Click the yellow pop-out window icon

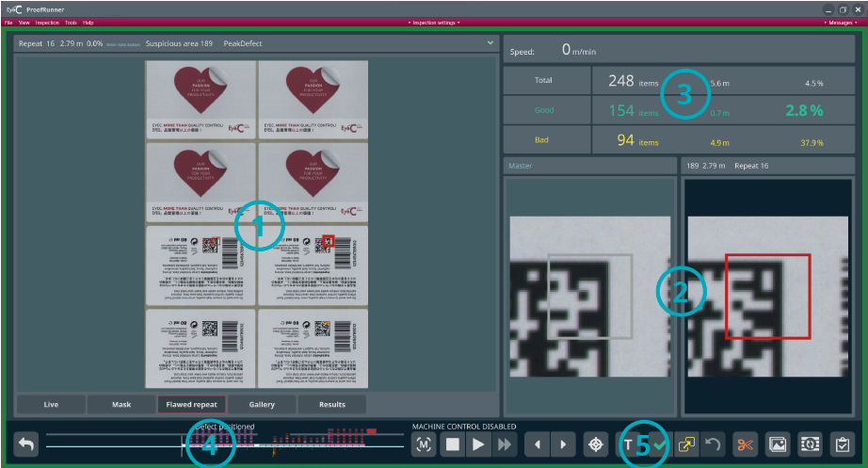(687, 444)
